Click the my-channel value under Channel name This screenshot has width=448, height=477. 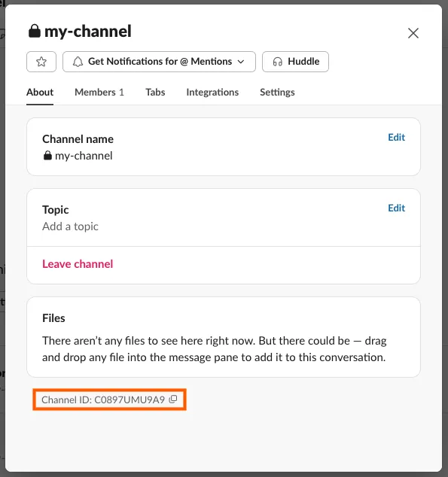(84, 156)
